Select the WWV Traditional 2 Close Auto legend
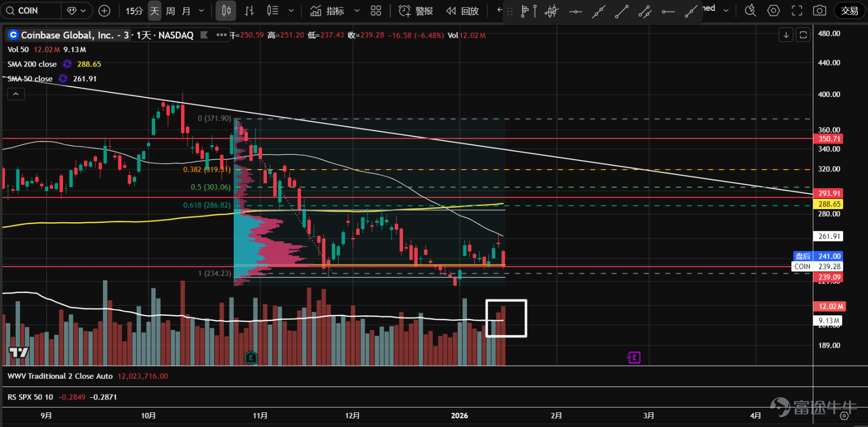This screenshot has width=868, height=427. 60,376
